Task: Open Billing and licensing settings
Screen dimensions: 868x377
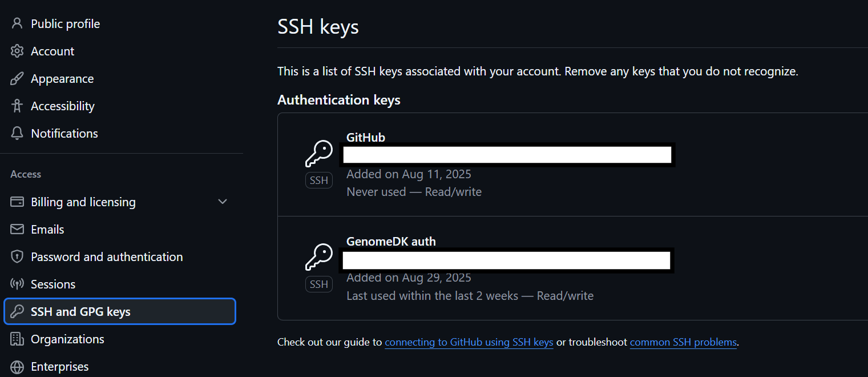Action: pos(83,202)
